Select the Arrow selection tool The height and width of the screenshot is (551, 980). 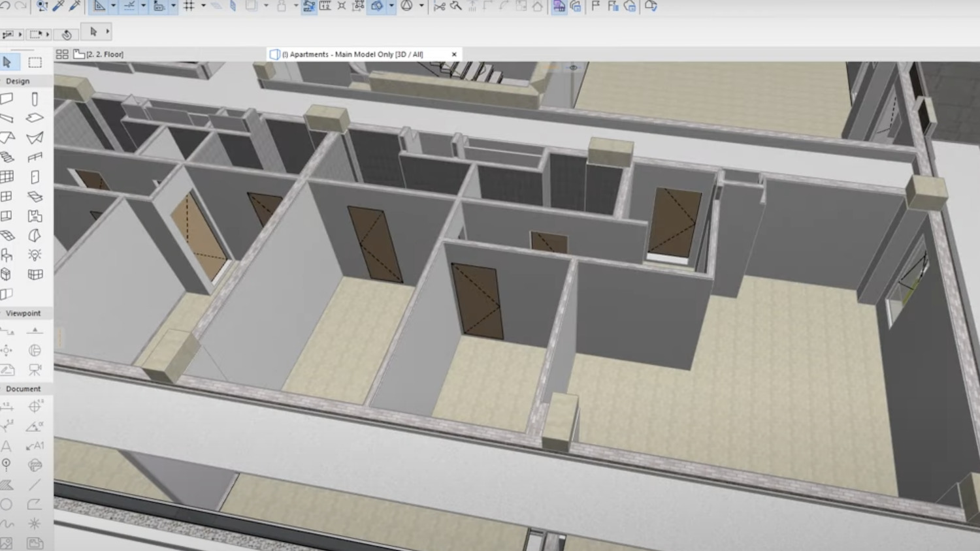pos(8,63)
